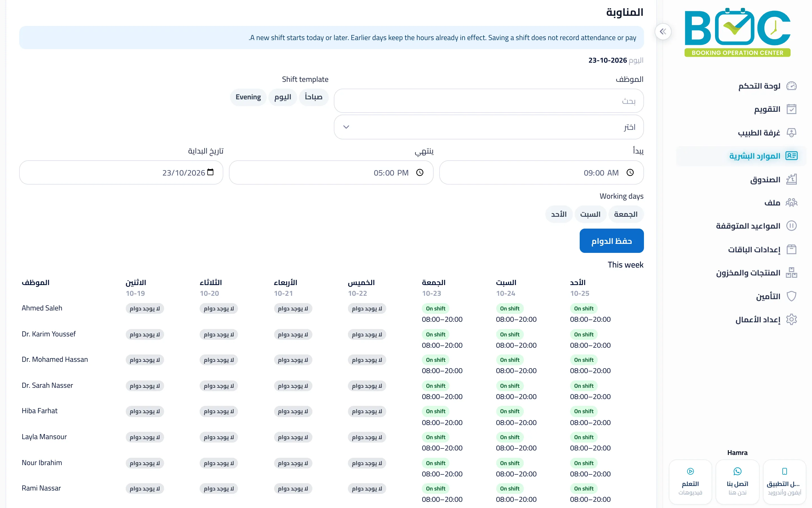Open the ملف people group icon

(x=791, y=203)
